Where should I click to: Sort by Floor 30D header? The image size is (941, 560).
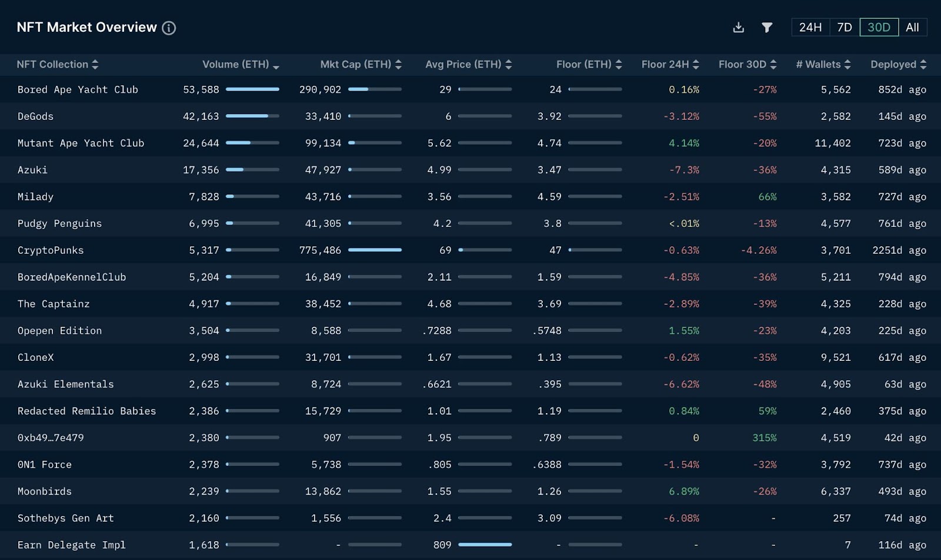(x=748, y=65)
